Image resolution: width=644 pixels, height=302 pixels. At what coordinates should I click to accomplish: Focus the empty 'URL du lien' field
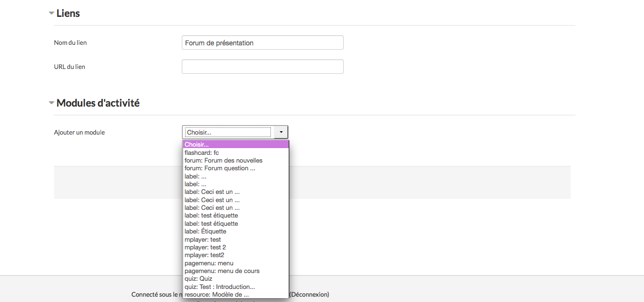pos(262,67)
